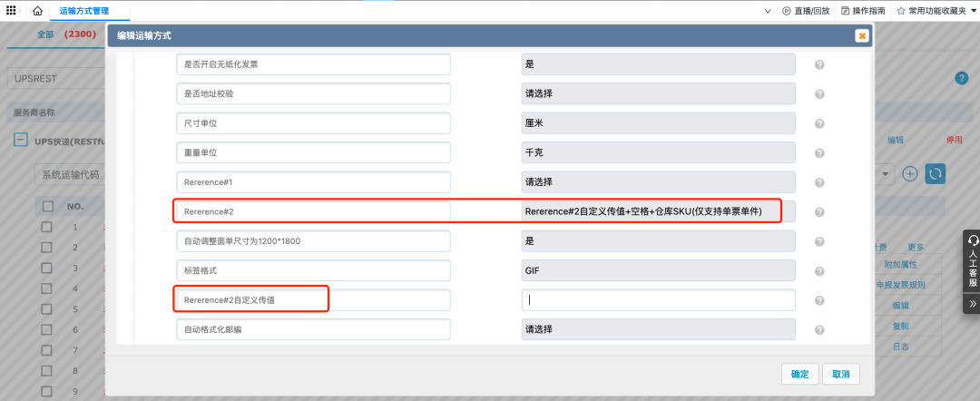Click UPSREST search field
980x401 pixels.
56,79
